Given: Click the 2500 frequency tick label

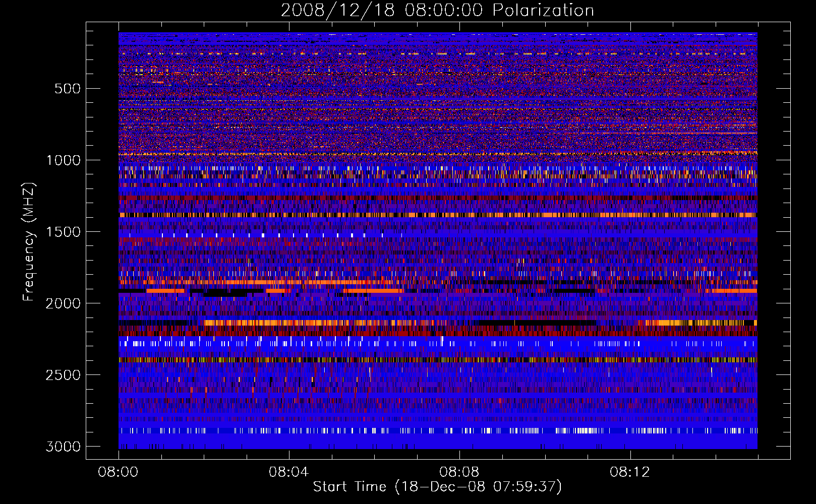Looking at the screenshot, I should [x=64, y=375].
